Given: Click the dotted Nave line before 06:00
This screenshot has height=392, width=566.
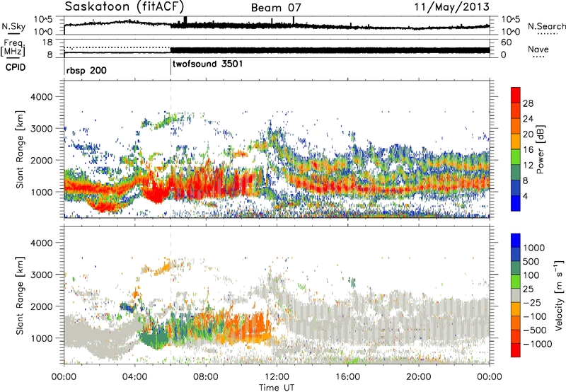Looking at the screenshot, I should point(117,47).
